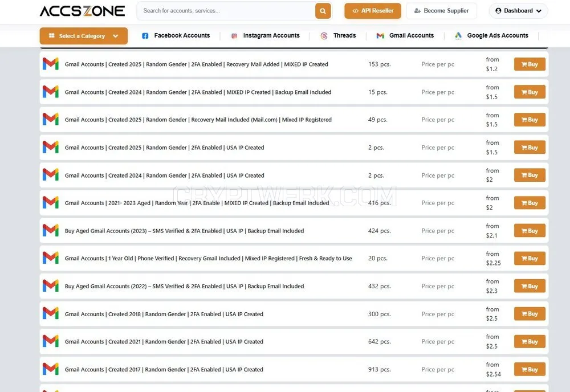Buy the 2021-2023 Aged Gmail listing
The height and width of the screenshot is (392, 570).
530,203
